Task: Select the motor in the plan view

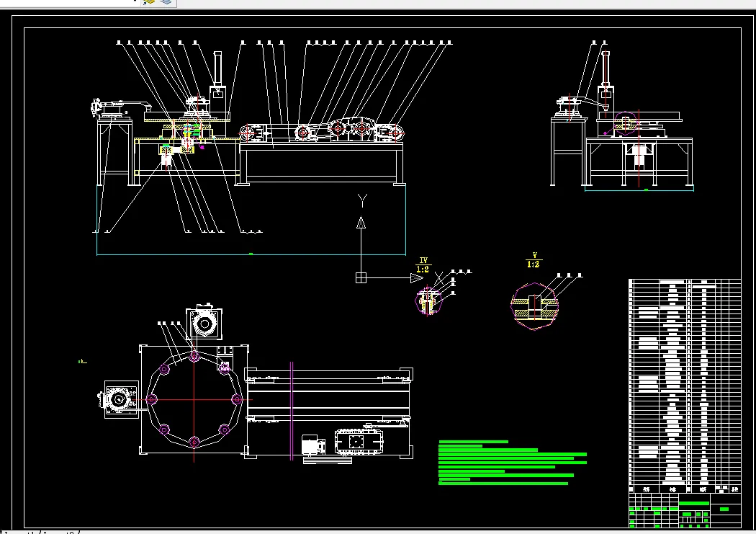Action: tap(312, 444)
